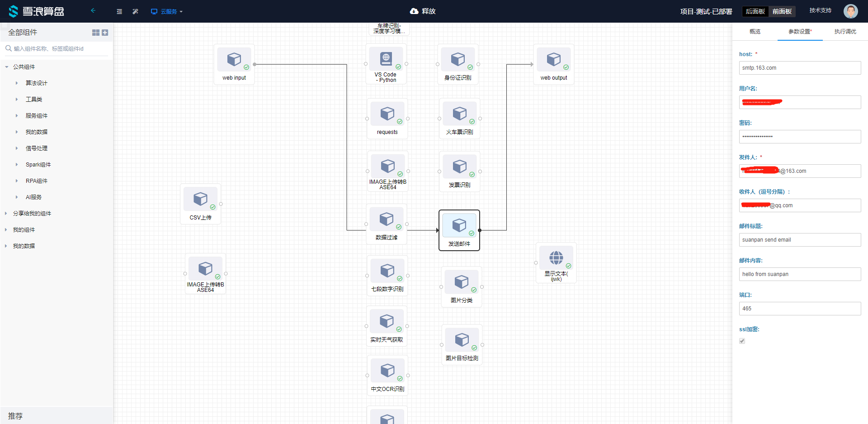
Task: Click the magic wand tool icon
Action: tap(135, 11)
